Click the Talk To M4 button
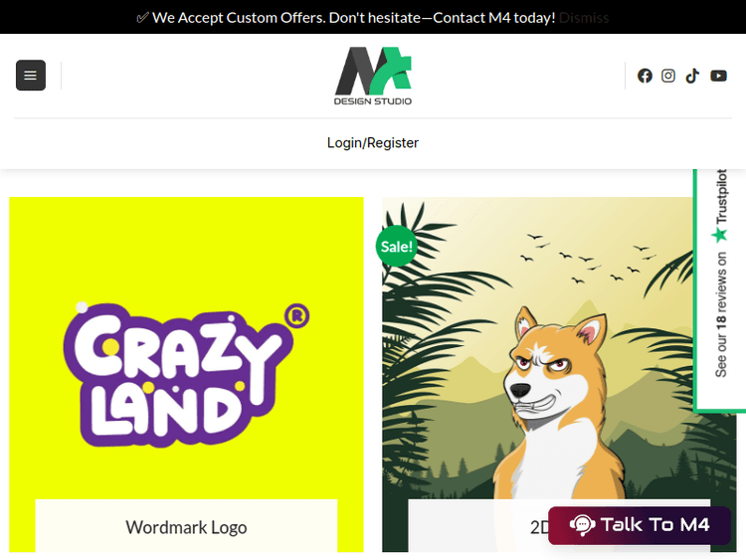Screen dimensions: 746x560 click(x=640, y=525)
